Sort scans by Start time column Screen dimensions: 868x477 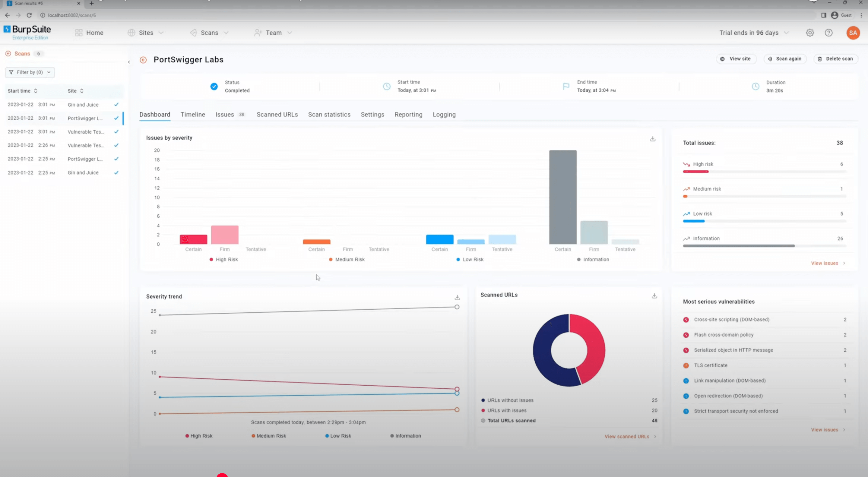coord(23,91)
